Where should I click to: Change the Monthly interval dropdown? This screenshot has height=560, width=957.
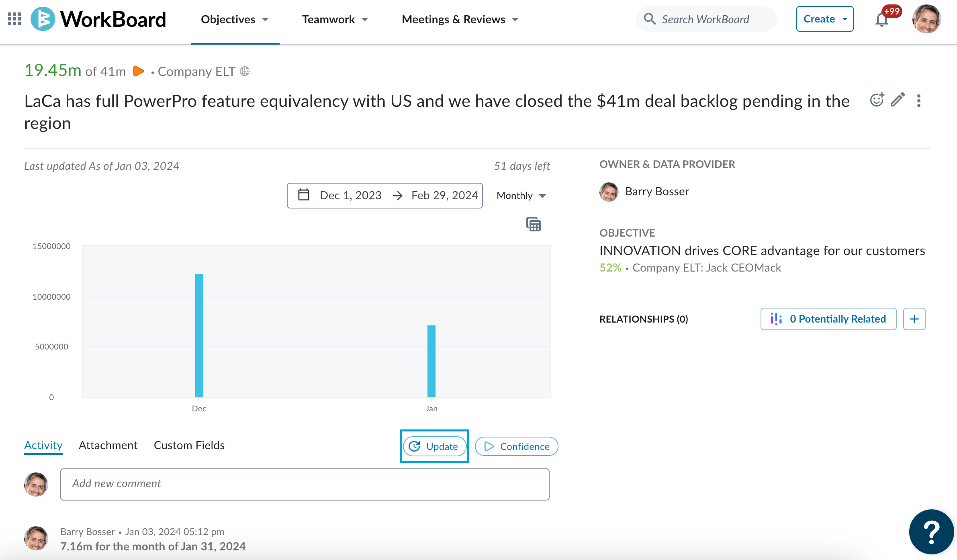point(521,196)
